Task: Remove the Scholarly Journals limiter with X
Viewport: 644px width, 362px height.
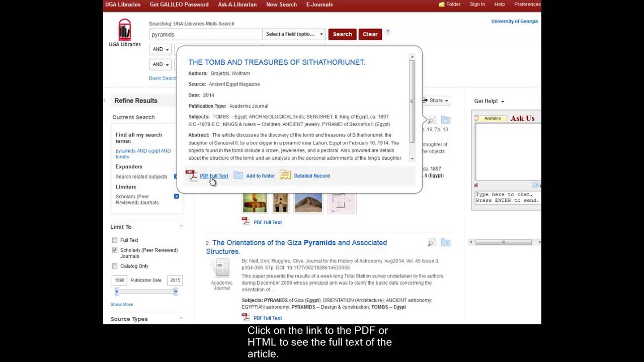Action: [176, 196]
